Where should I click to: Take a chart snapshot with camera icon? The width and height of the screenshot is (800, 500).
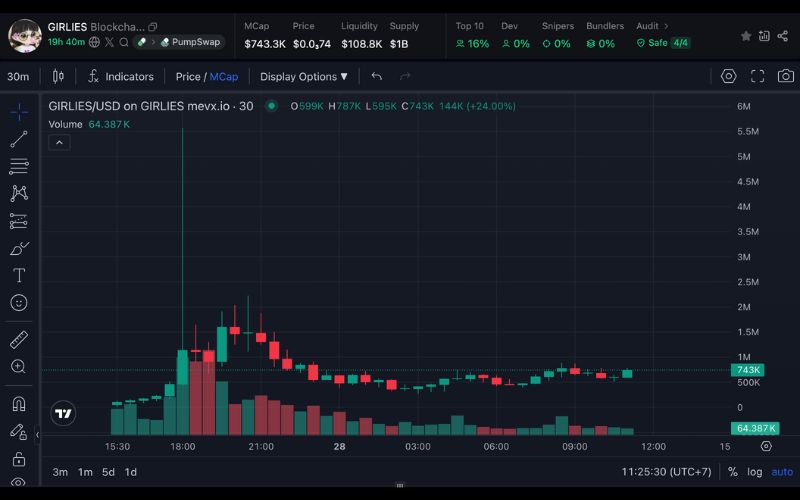pos(786,76)
